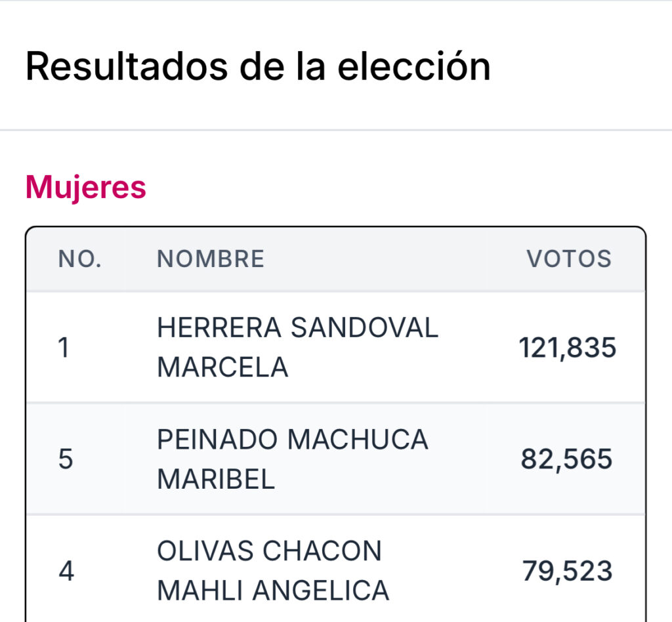Image resolution: width=672 pixels, height=622 pixels.
Task: Click the word HERRERA in the table
Action: click(219, 327)
